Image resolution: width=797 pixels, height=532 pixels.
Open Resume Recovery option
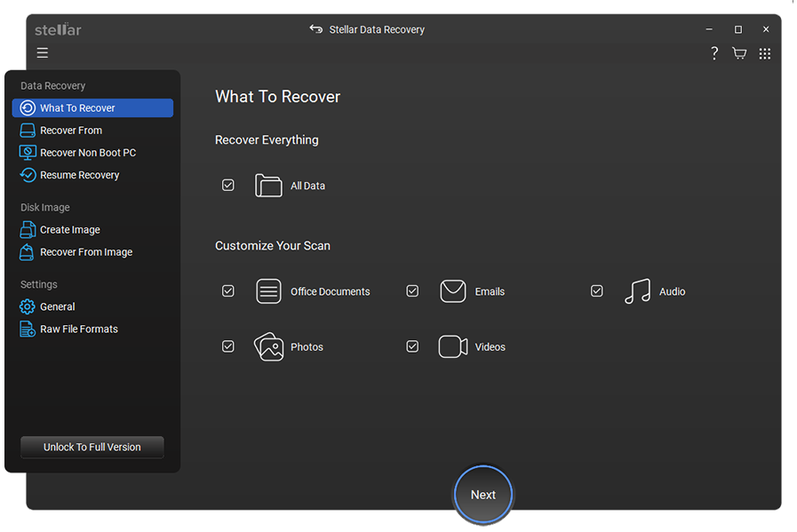[x=92, y=175]
